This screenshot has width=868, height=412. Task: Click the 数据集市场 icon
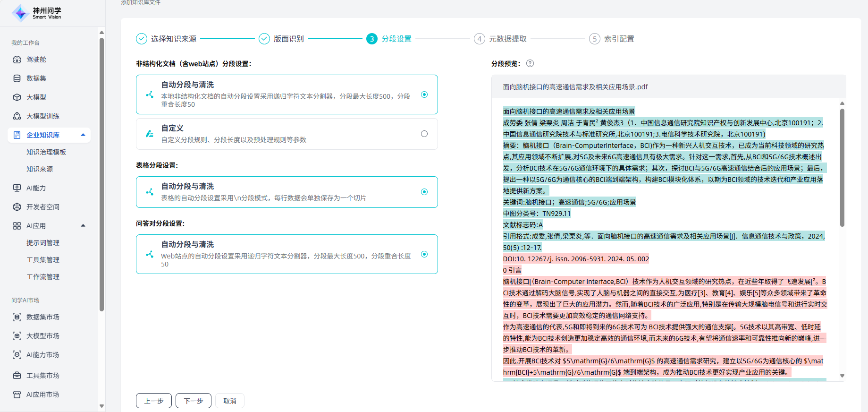click(x=17, y=317)
